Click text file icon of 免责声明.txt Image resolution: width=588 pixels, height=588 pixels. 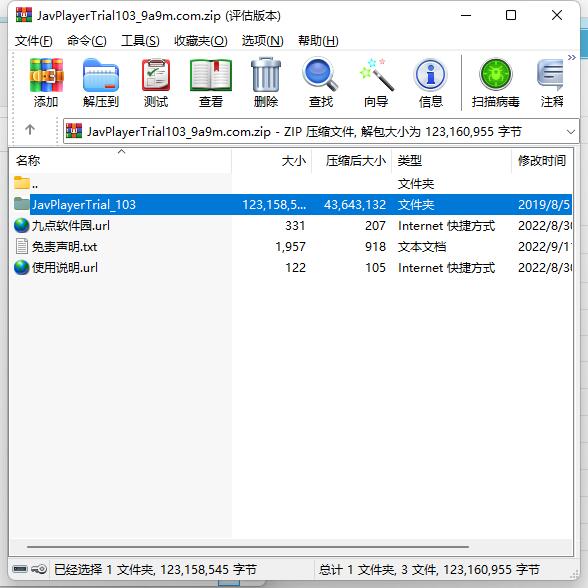pyautogui.click(x=22, y=246)
